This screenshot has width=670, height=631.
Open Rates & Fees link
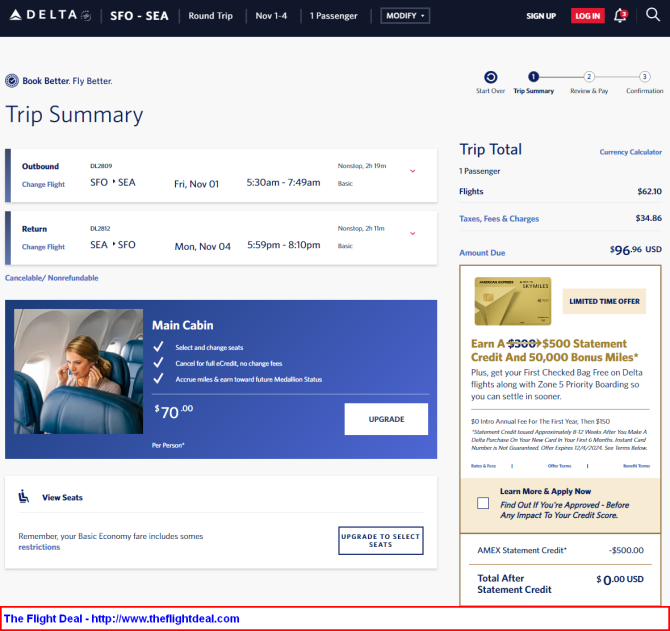(483, 466)
